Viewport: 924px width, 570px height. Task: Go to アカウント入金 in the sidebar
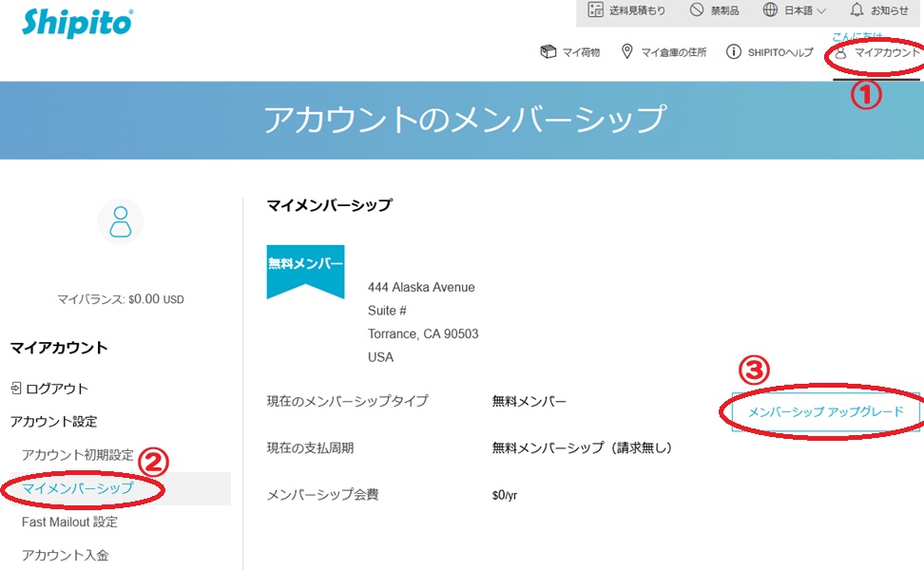click(66, 555)
